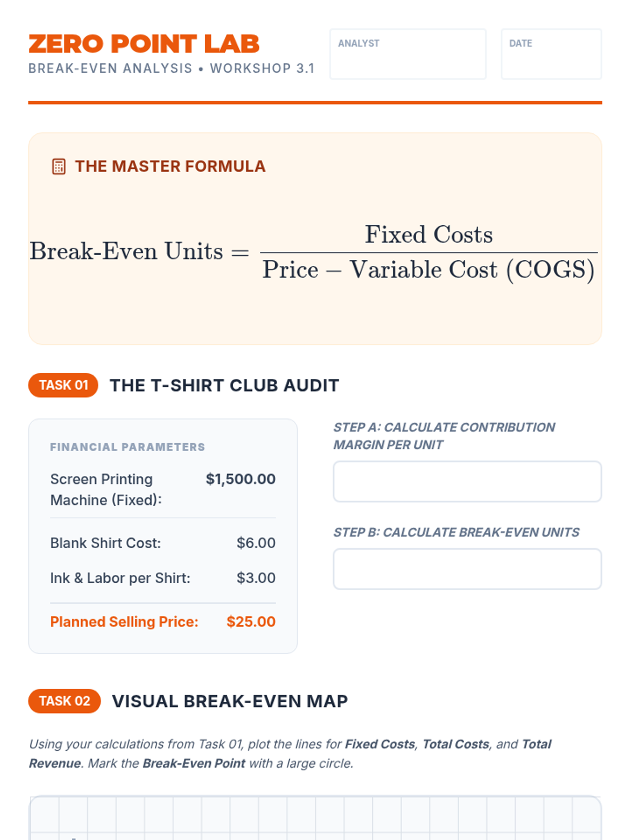Click the Planned Selling Price $25.00 value

coord(251,622)
